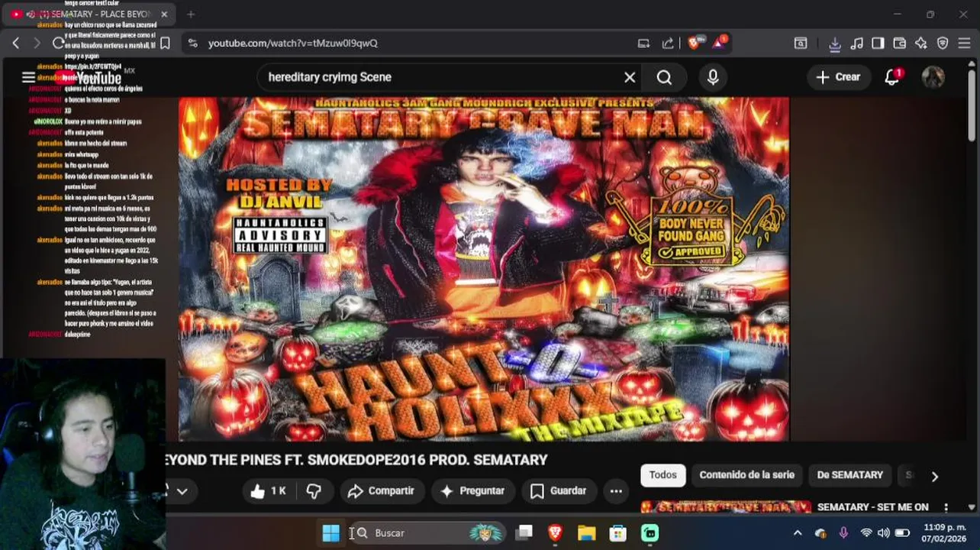This screenshot has width=980, height=550.
Task: Open volume control speaker icon in tray
Action: 884,533
